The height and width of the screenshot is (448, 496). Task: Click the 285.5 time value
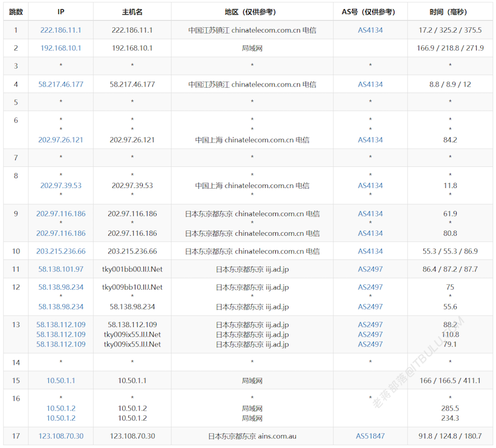point(450,408)
